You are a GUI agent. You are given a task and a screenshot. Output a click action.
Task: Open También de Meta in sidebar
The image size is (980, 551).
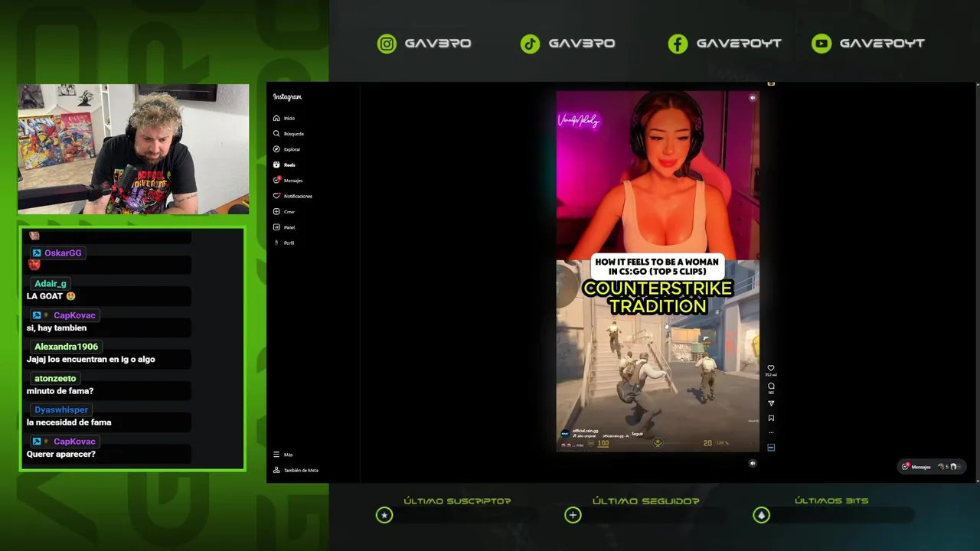[x=296, y=470]
